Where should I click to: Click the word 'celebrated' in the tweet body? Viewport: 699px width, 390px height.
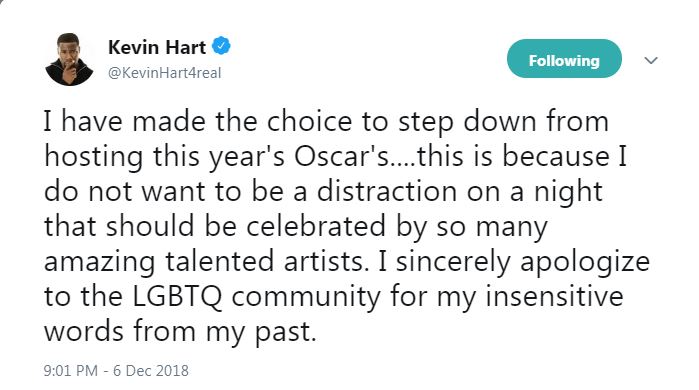click(x=316, y=226)
